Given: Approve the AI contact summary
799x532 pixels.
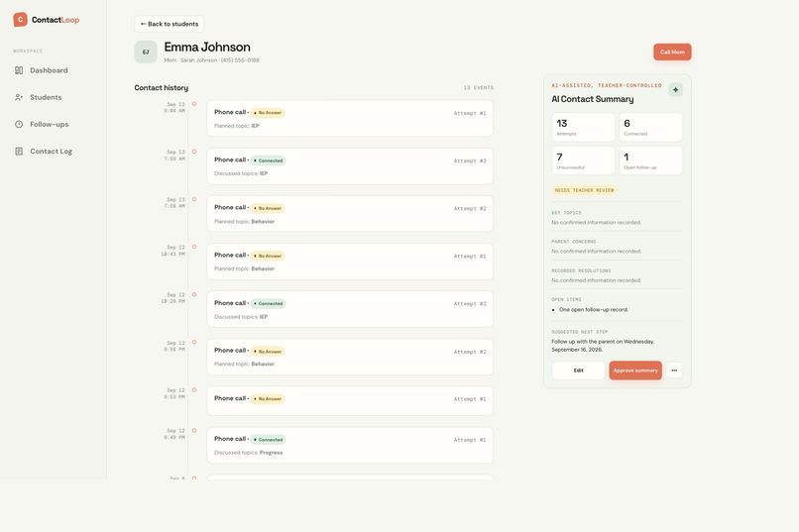Looking at the screenshot, I should [x=635, y=371].
